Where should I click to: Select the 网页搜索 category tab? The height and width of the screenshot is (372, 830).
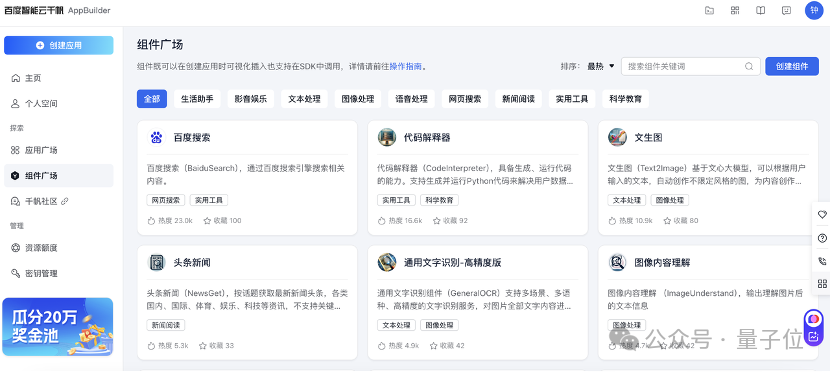coord(465,99)
